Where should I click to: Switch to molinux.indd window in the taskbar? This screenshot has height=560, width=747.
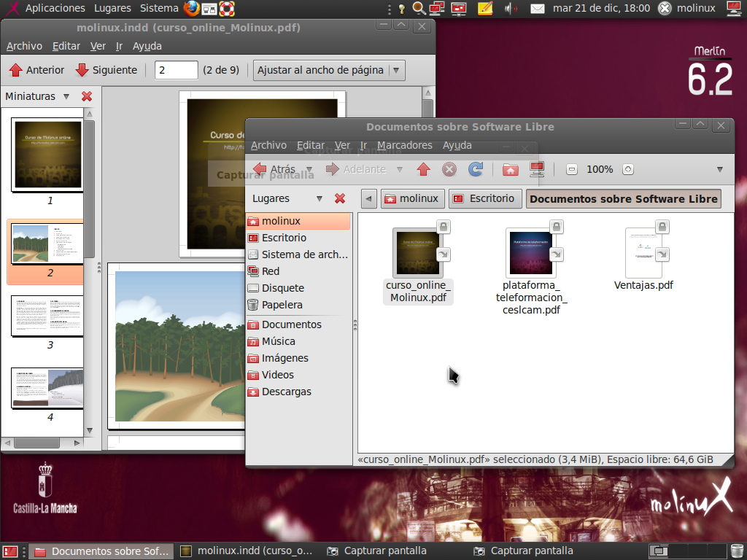click(x=247, y=551)
